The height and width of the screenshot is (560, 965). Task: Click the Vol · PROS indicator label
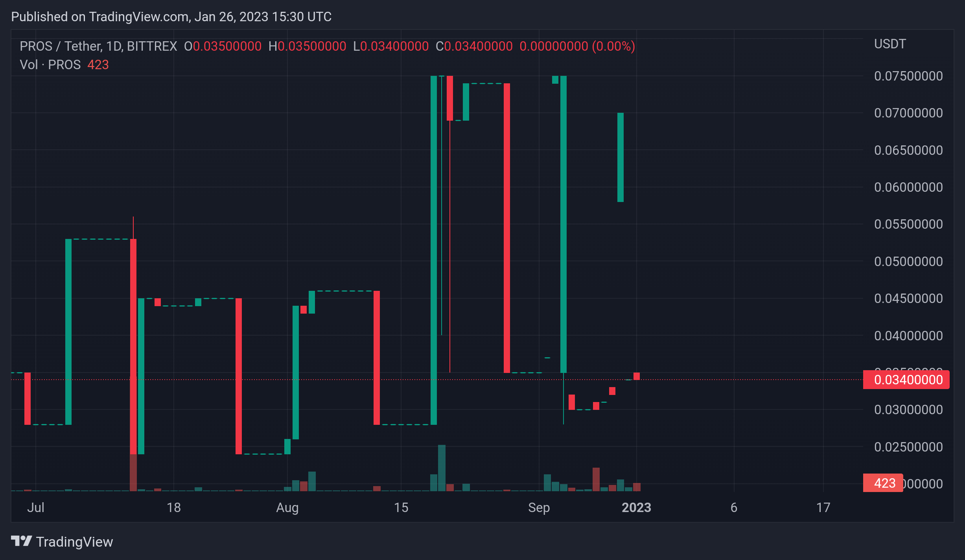(50, 65)
